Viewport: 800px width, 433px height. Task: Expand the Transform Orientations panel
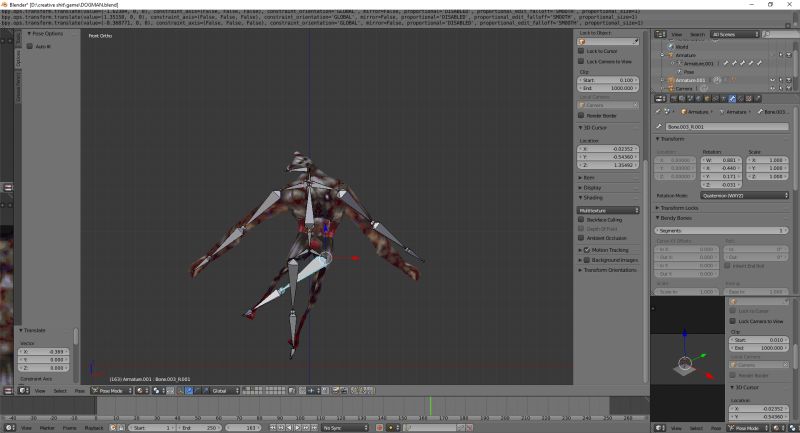point(610,270)
